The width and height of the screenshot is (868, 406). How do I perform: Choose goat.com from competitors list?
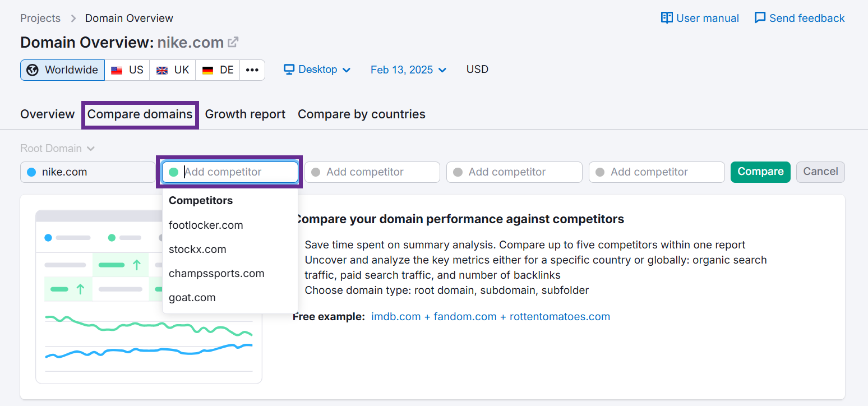point(230,298)
